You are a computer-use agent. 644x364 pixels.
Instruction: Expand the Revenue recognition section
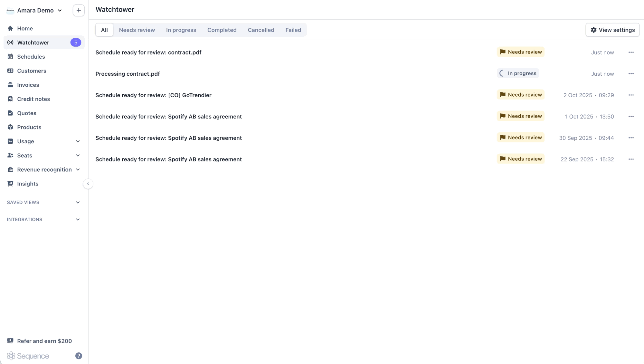[78, 169]
